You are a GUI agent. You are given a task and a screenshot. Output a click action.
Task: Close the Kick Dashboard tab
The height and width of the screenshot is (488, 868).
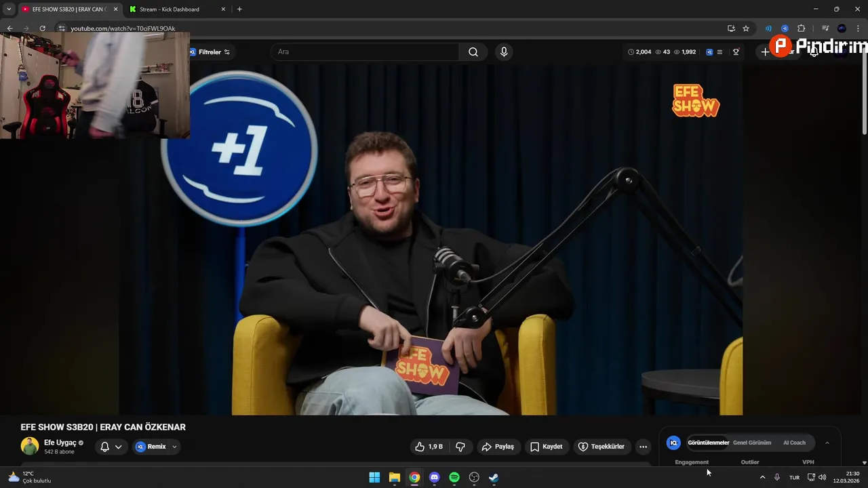[x=223, y=9]
